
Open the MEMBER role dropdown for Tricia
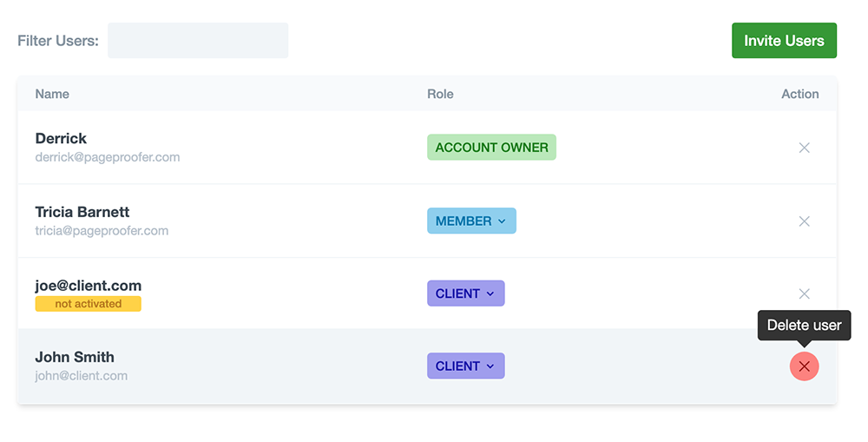pos(471,221)
